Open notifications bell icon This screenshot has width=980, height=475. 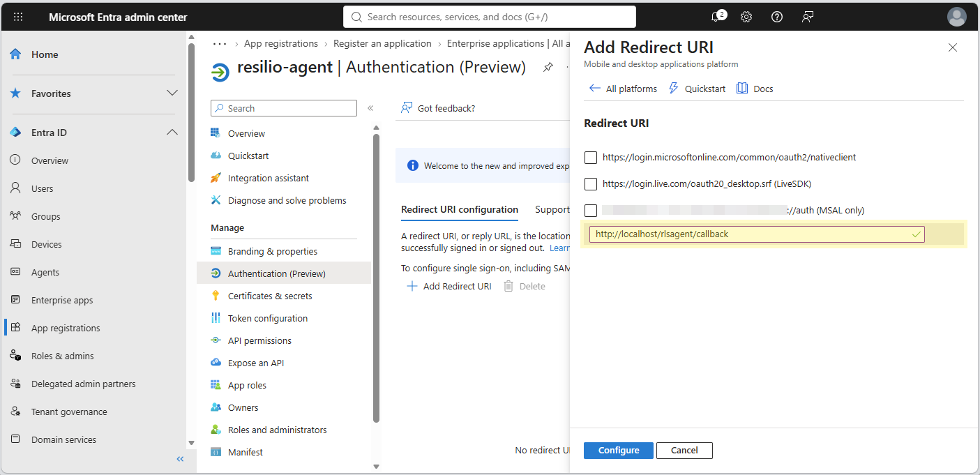[716, 17]
